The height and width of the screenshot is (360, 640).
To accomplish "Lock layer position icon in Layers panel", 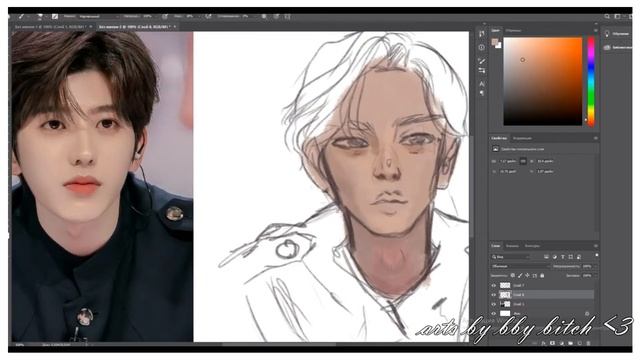I will point(527,276).
